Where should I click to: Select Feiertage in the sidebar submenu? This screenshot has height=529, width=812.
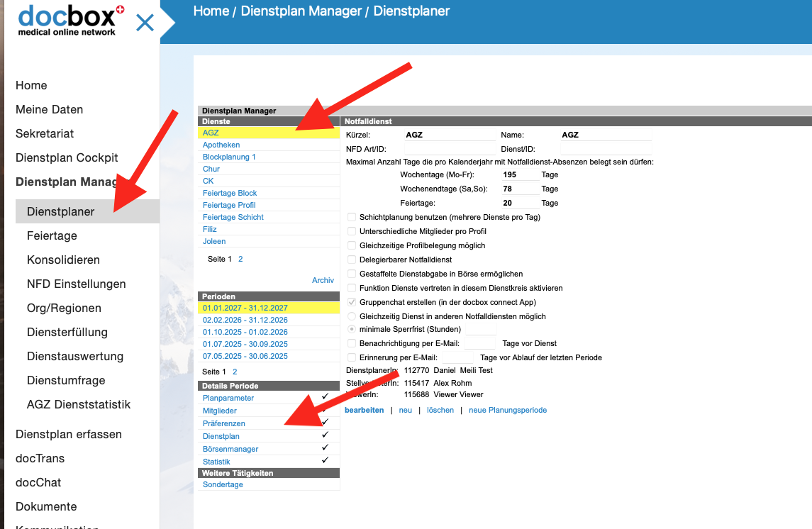pos(52,235)
